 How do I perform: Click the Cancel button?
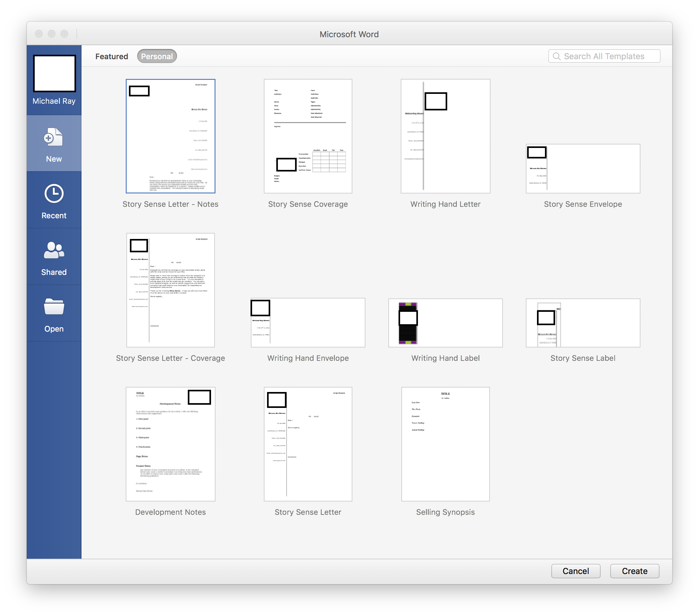tap(575, 571)
